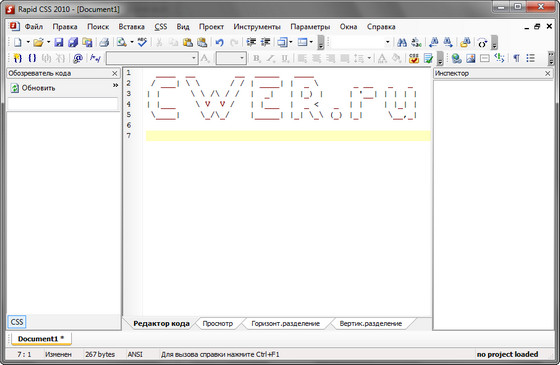Click the blue curly braces icon
560x365 pixels.
point(32,58)
